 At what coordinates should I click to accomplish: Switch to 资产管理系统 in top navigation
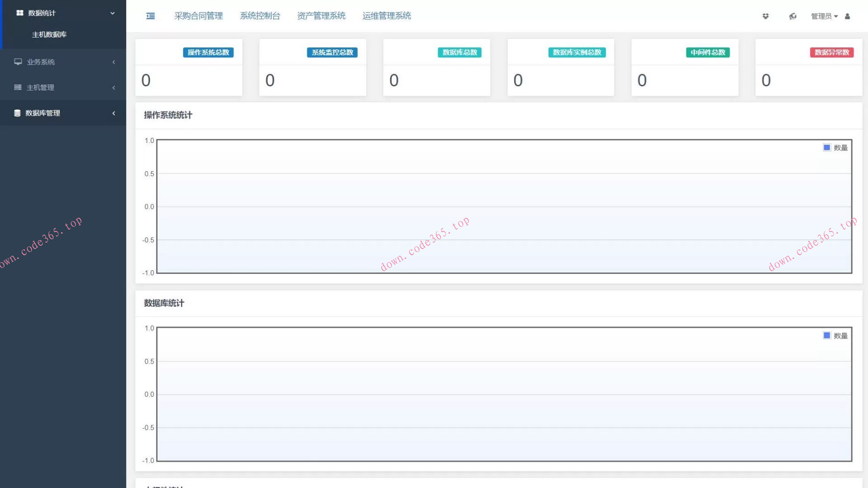321,16
